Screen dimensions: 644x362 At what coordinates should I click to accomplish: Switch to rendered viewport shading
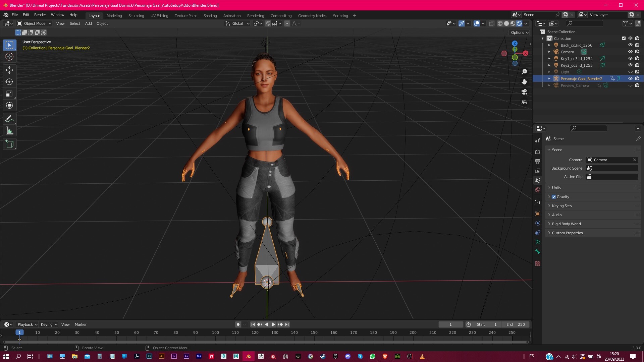pos(519,23)
